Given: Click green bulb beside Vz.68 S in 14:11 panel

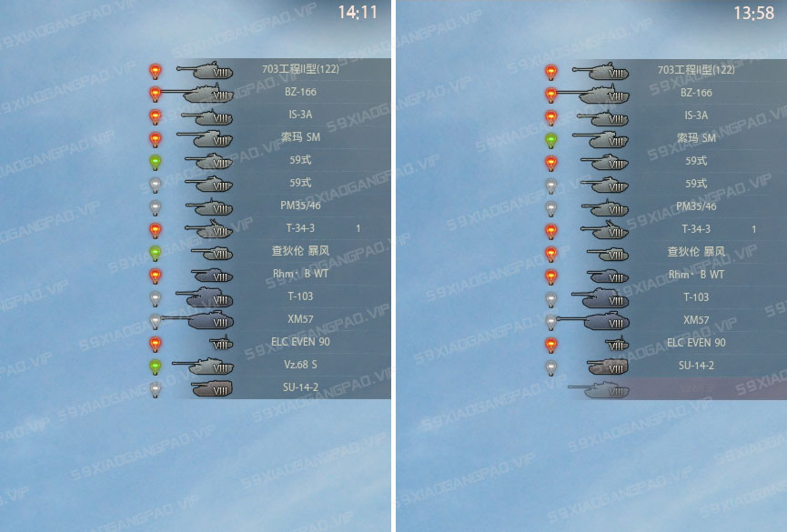Looking at the screenshot, I should click(x=156, y=366).
